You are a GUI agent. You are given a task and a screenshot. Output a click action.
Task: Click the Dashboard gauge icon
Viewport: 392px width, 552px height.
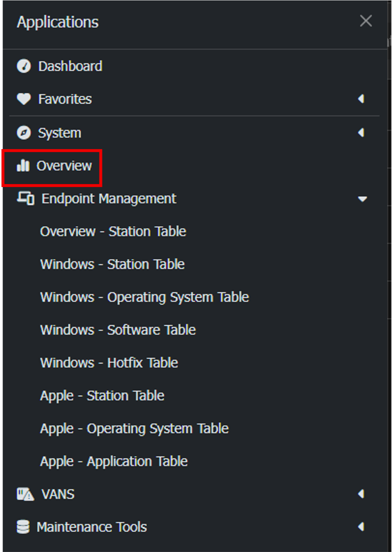(24, 66)
